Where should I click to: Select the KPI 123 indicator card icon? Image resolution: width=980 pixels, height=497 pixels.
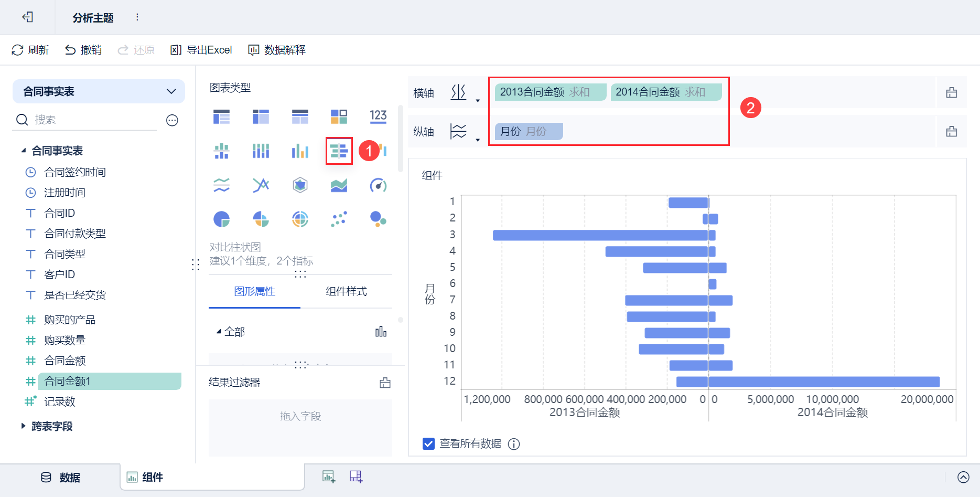[378, 117]
